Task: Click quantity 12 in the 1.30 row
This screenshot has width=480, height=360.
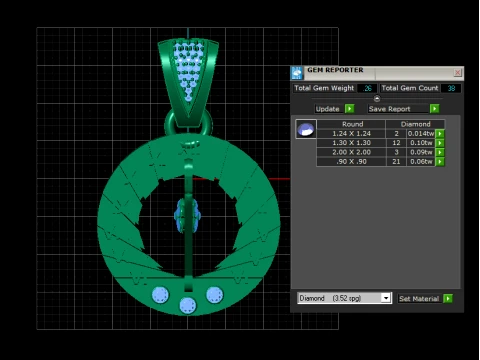Action: coord(396,143)
